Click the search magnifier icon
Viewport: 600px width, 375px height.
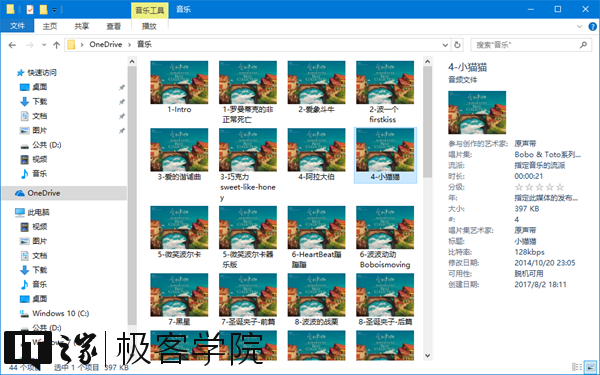pyautogui.click(x=583, y=45)
